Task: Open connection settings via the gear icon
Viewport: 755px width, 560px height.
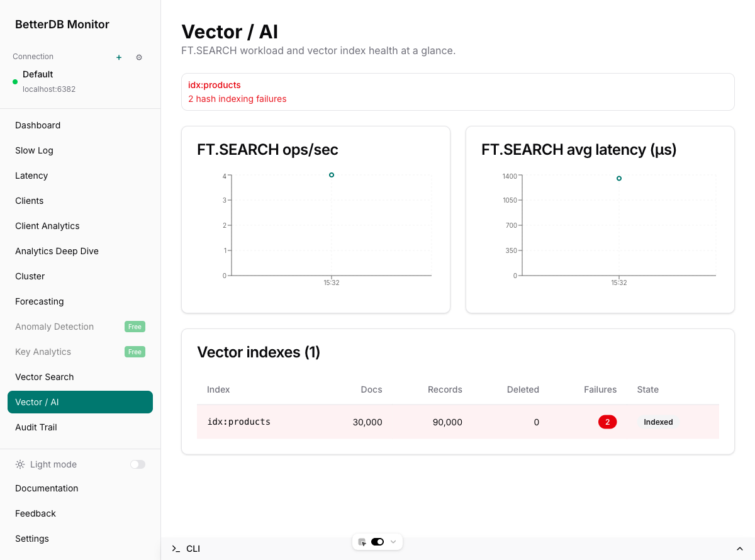Action: pos(138,57)
